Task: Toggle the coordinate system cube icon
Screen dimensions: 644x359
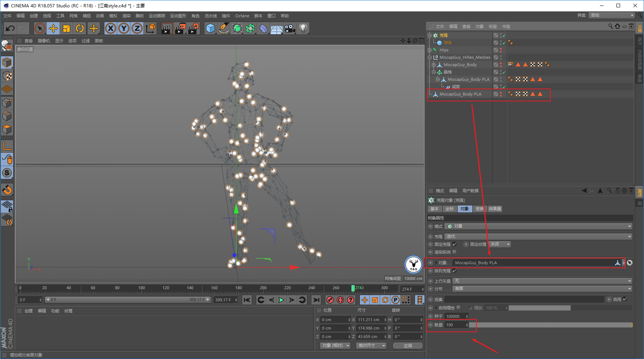Action: pos(150,28)
